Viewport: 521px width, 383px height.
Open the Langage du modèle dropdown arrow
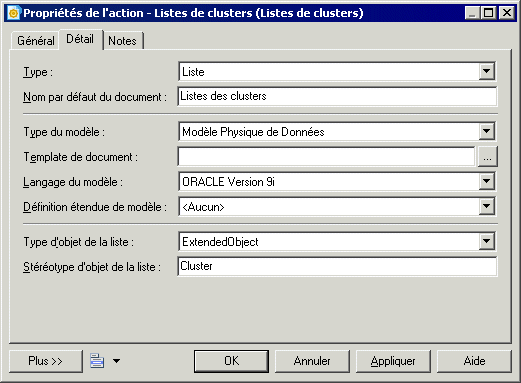(x=487, y=181)
